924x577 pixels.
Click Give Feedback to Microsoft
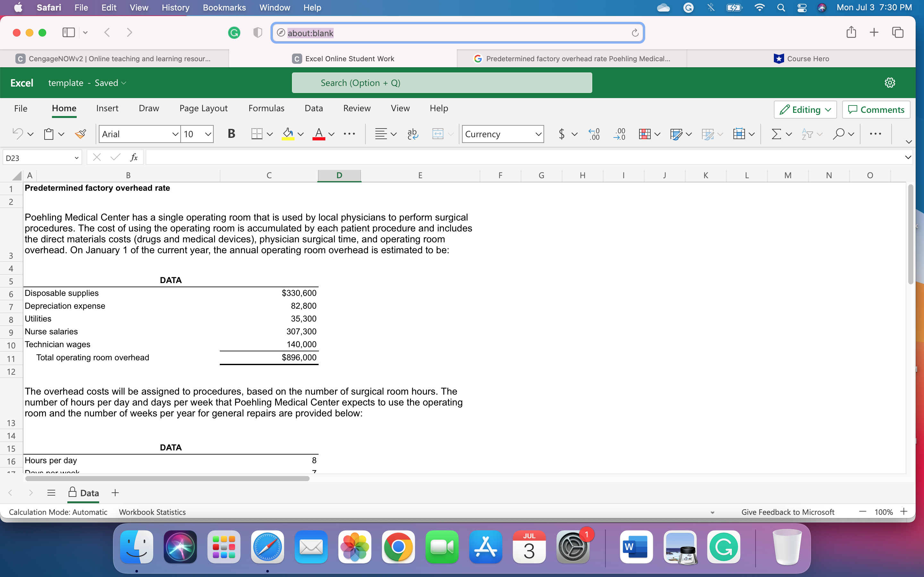pos(787,512)
